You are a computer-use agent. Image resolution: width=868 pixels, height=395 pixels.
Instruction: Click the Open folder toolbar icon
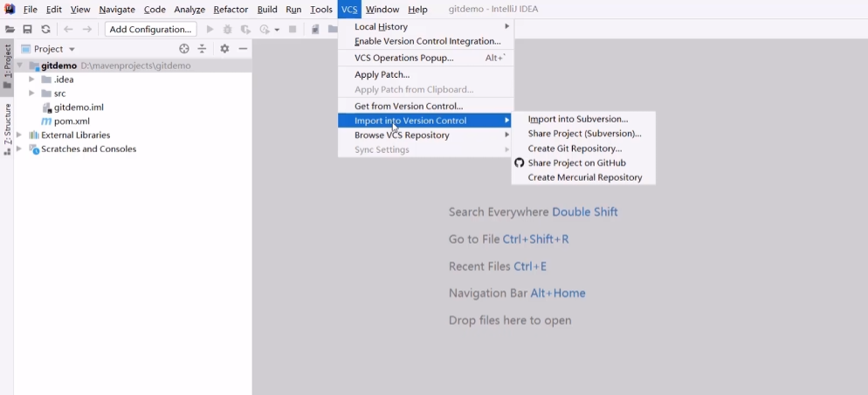point(10,30)
